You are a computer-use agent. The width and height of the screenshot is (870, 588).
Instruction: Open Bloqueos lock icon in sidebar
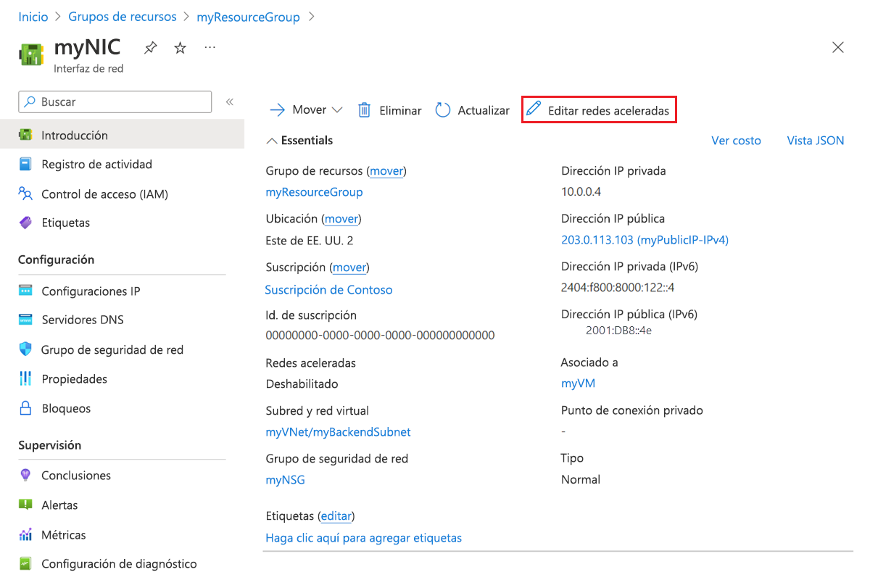point(26,408)
